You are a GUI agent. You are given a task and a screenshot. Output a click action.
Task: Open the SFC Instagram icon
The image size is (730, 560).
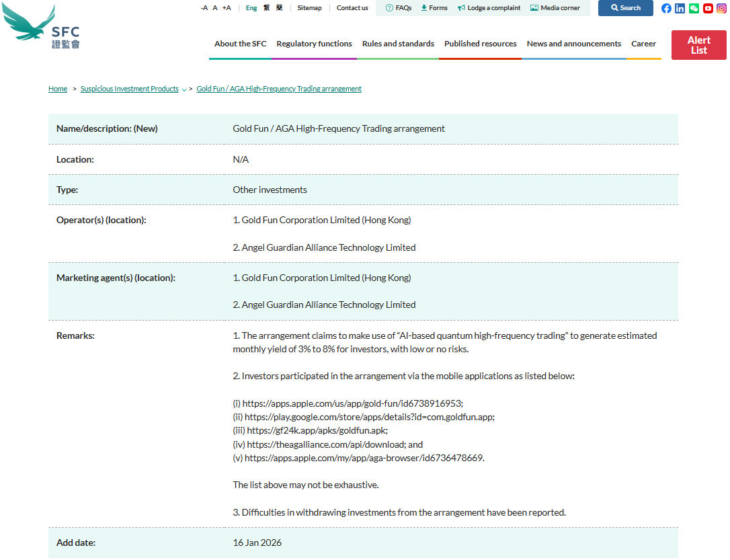point(721,8)
